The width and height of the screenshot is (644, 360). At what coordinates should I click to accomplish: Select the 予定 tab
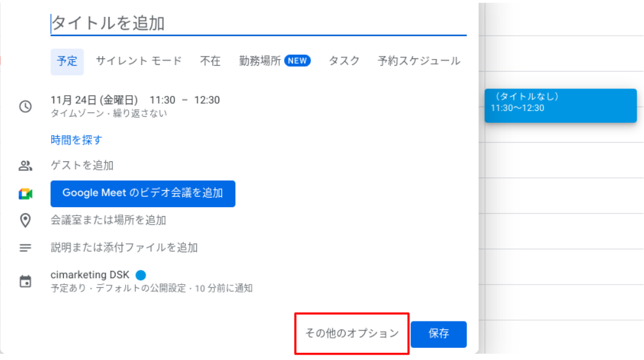[67, 61]
